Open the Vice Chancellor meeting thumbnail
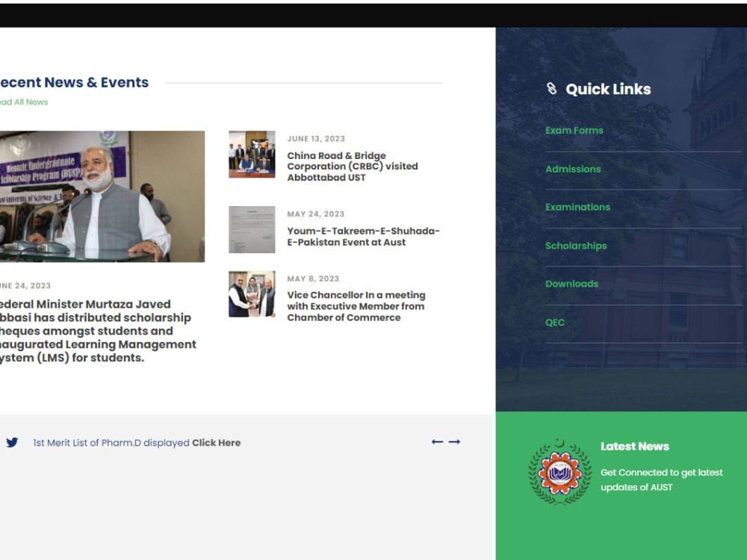The image size is (747, 560). coord(252,294)
